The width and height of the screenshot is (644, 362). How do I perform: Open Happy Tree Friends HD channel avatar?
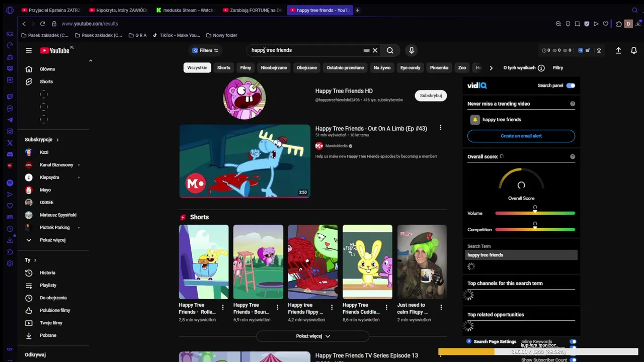pos(245,98)
